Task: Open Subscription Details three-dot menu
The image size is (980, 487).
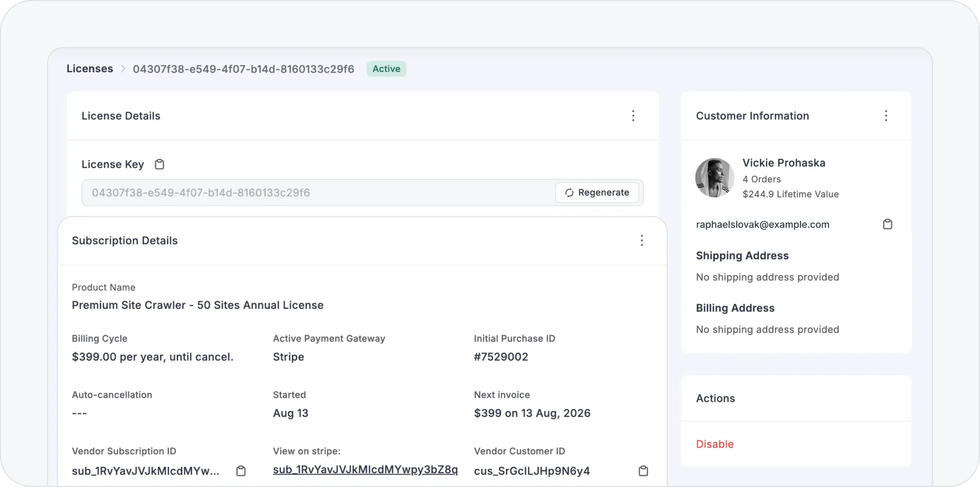Action: pos(642,240)
